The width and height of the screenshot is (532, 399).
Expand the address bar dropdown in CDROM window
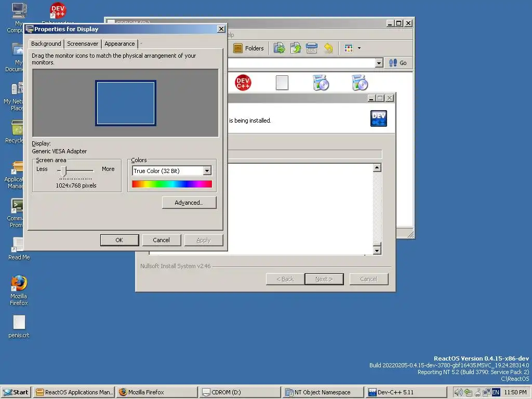[x=379, y=63]
